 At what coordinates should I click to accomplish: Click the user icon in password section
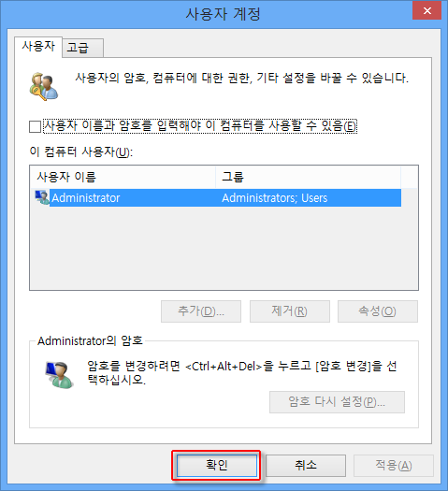(60, 375)
